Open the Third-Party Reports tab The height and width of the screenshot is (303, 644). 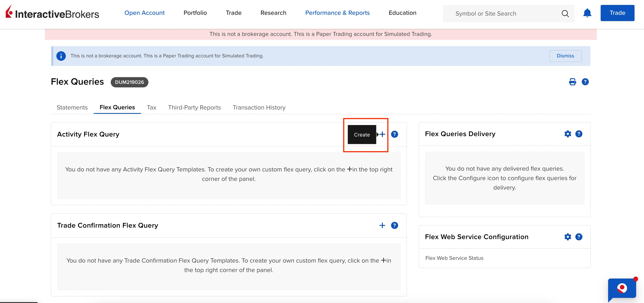tap(194, 107)
